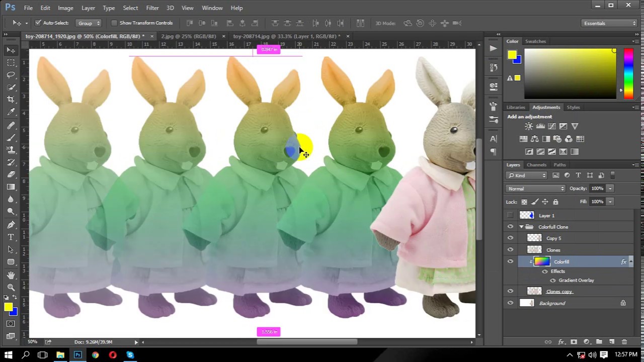The image size is (644, 362).
Task: Open Chrome from the taskbar
Action: 95,355
